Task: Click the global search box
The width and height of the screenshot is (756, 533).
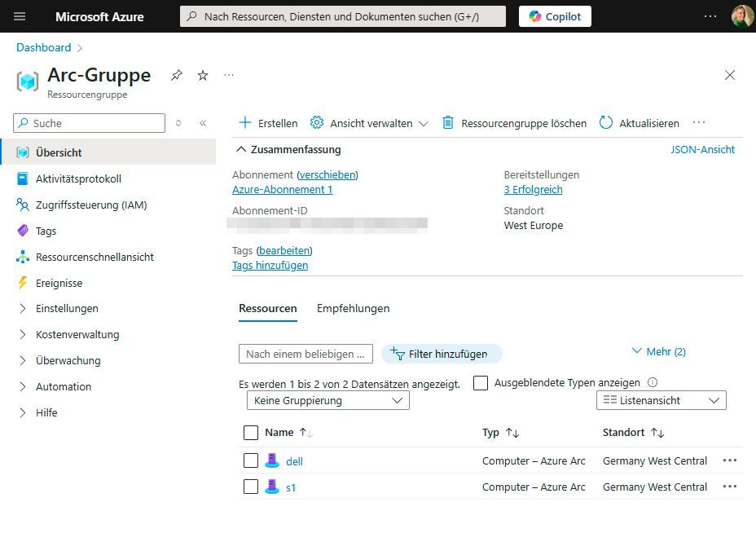Action: tap(343, 16)
